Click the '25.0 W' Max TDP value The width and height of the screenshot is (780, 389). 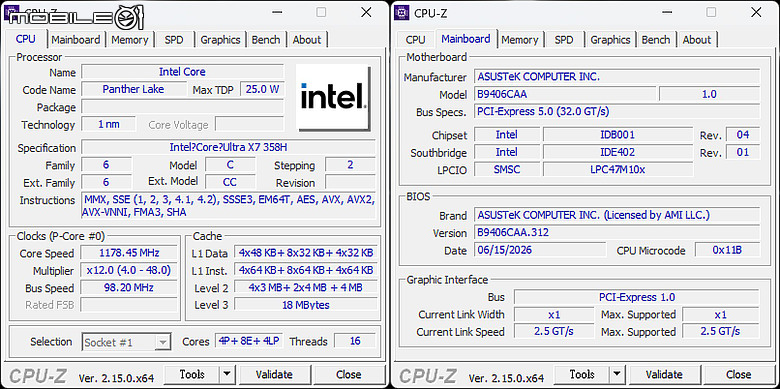262,90
